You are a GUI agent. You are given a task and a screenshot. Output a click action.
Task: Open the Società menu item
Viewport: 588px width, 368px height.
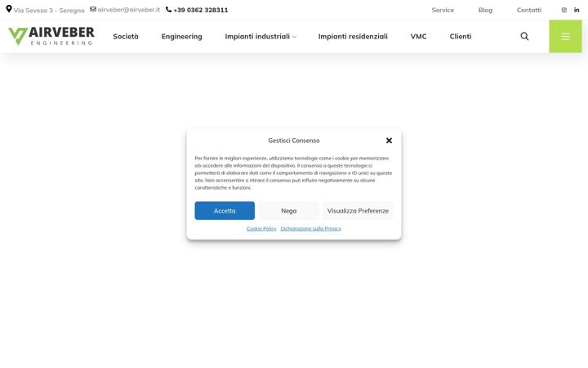[126, 37]
